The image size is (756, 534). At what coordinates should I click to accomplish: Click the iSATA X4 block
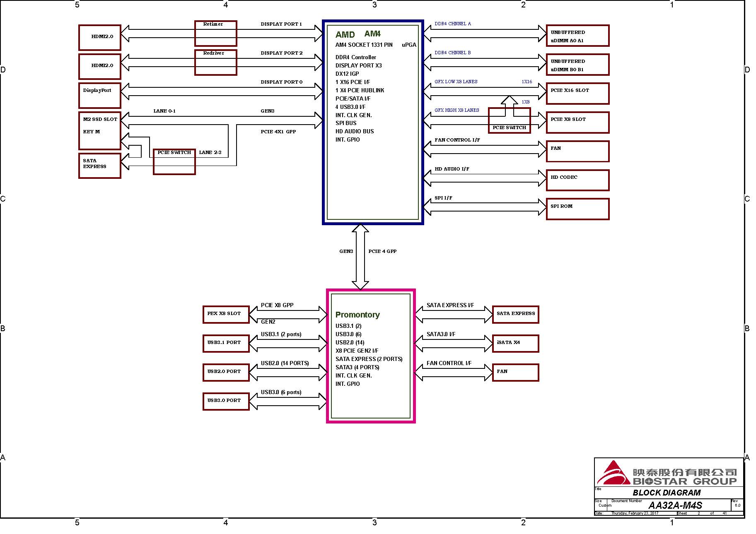click(x=516, y=344)
